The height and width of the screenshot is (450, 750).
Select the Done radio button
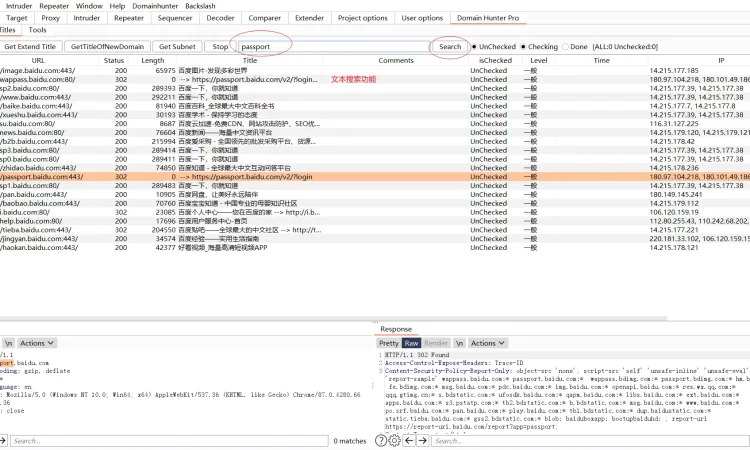pos(565,47)
